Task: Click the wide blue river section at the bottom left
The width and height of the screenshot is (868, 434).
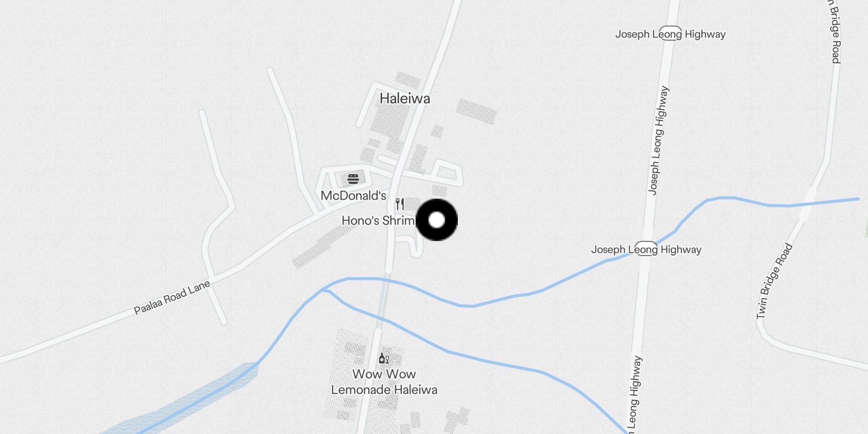Action: click(x=184, y=399)
